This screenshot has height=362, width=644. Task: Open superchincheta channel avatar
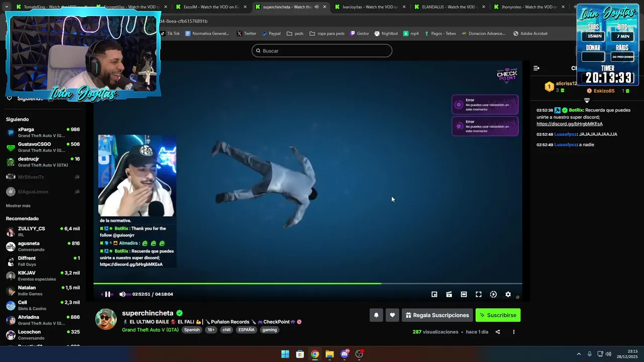point(106,319)
